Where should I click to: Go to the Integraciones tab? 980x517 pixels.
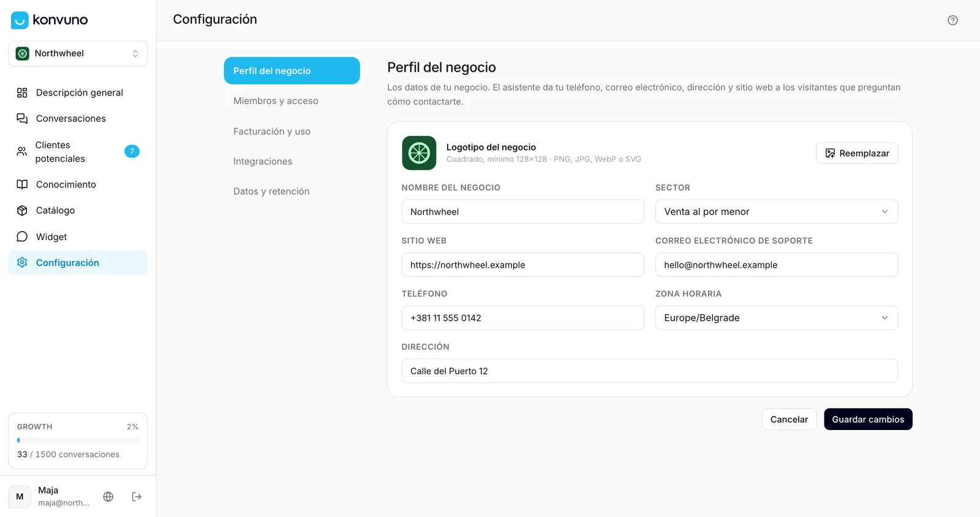(x=292, y=161)
